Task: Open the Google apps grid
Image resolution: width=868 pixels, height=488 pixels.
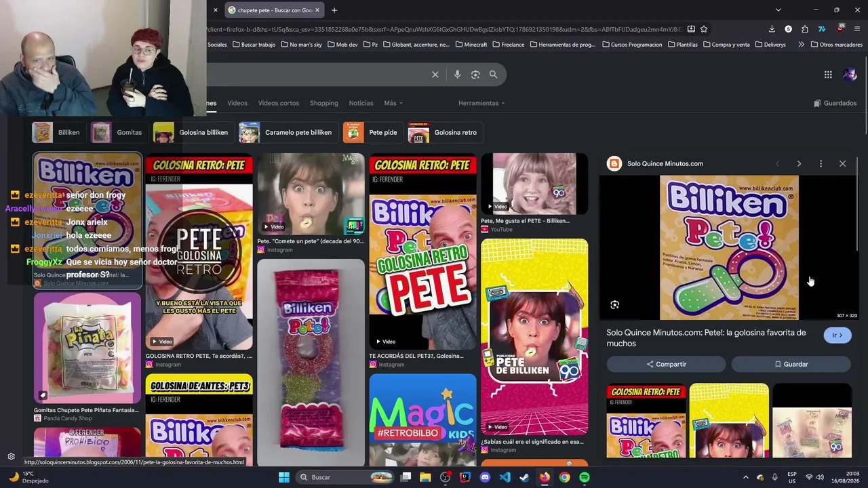Action: 828,75
